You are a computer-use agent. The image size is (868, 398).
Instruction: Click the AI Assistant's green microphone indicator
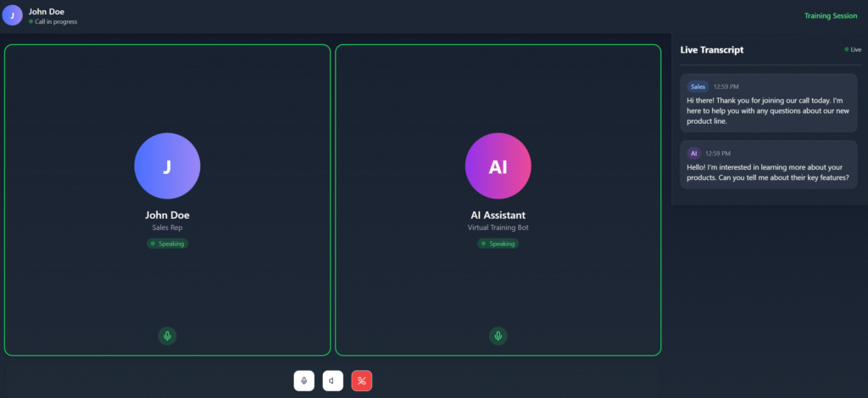498,336
